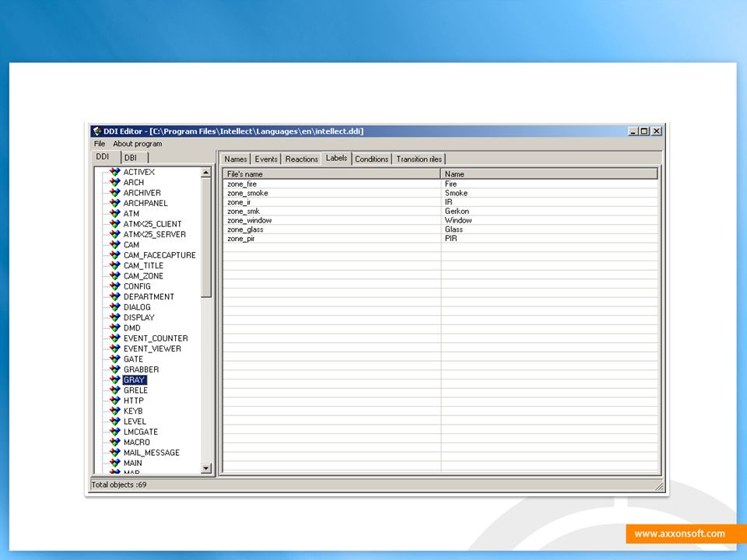
Task: Click the icon beside KEYB
Action: [115, 411]
